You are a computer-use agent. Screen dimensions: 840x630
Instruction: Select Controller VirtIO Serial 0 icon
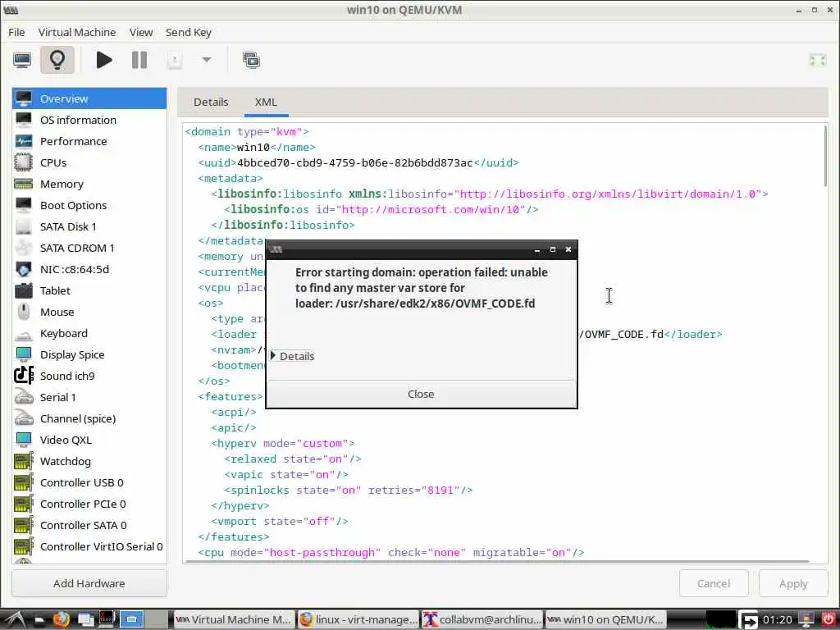point(23,546)
